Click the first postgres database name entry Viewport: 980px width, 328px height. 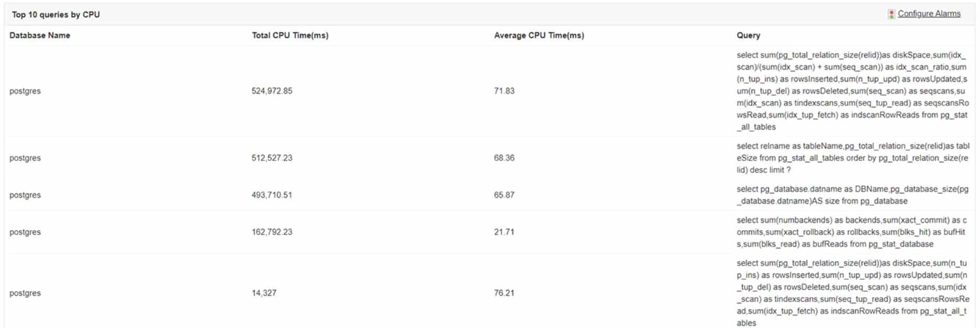(24, 91)
